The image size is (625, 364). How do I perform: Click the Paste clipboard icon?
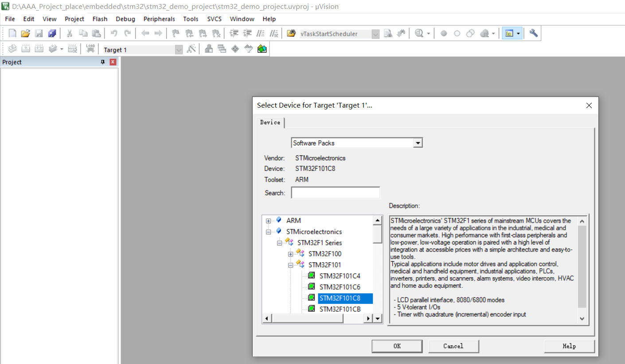(x=96, y=34)
